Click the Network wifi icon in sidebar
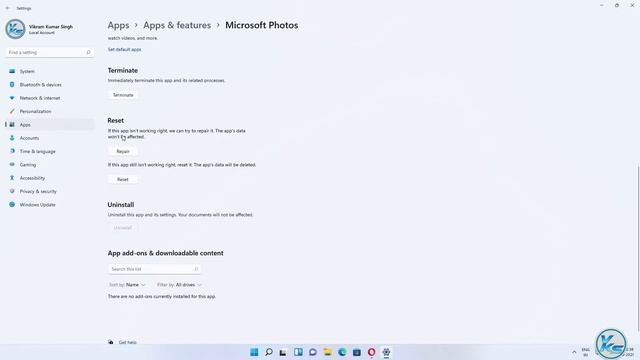This screenshot has height=360, width=640. [x=12, y=98]
